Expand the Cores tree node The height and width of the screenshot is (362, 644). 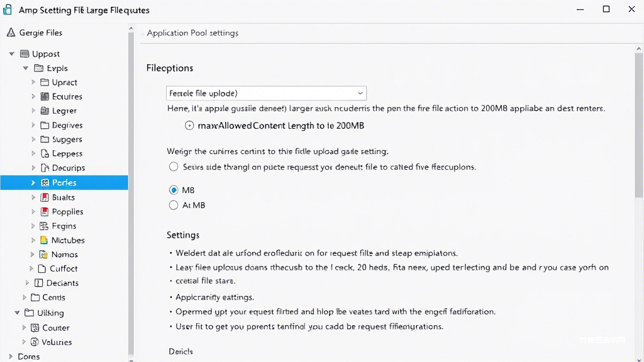click(11, 356)
